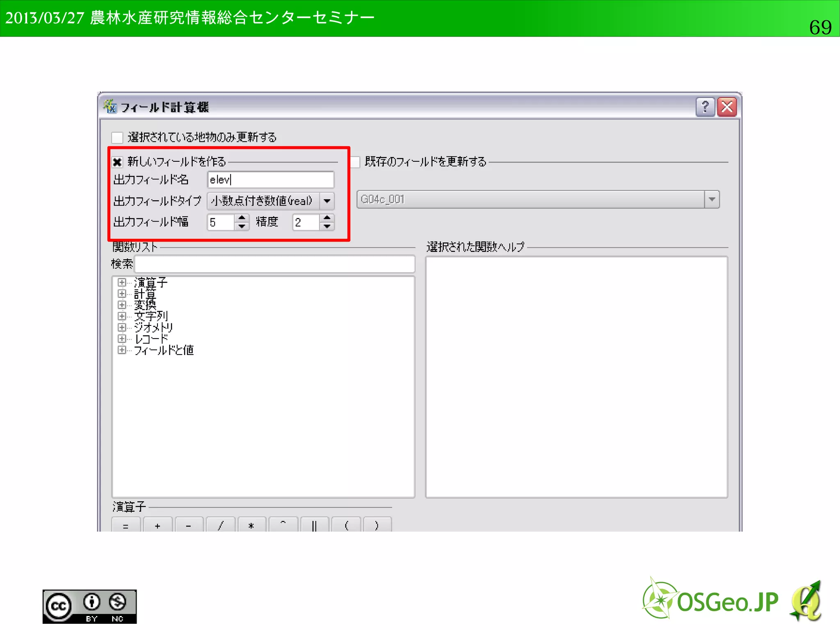Image resolution: width=840 pixels, height=630 pixels.
Task: Check 選択されている地物のみ更新する checkbox
Action: (x=117, y=137)
